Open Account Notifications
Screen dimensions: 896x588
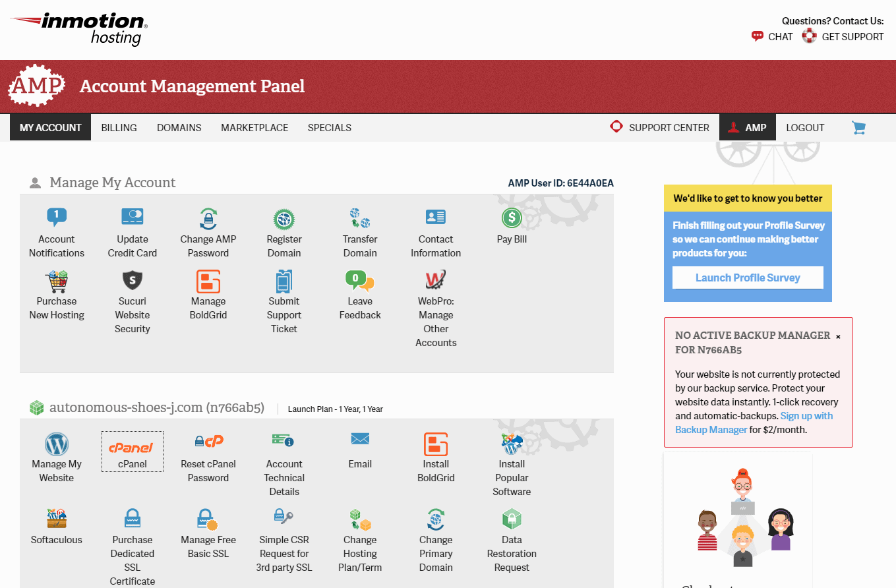tap(56, 231)
